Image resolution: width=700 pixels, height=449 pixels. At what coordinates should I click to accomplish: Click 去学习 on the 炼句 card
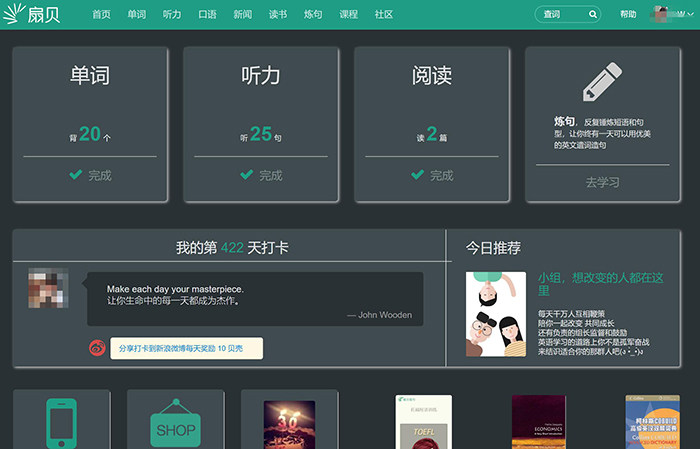[602, 182]
